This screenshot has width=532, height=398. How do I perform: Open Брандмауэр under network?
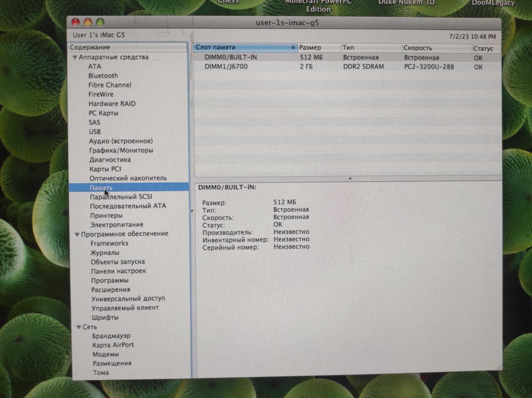tap(111, 336)
